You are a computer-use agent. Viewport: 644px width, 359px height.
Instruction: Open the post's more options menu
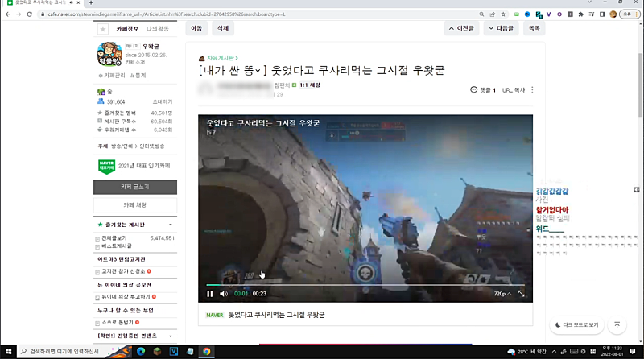click(x=532, y=90)
